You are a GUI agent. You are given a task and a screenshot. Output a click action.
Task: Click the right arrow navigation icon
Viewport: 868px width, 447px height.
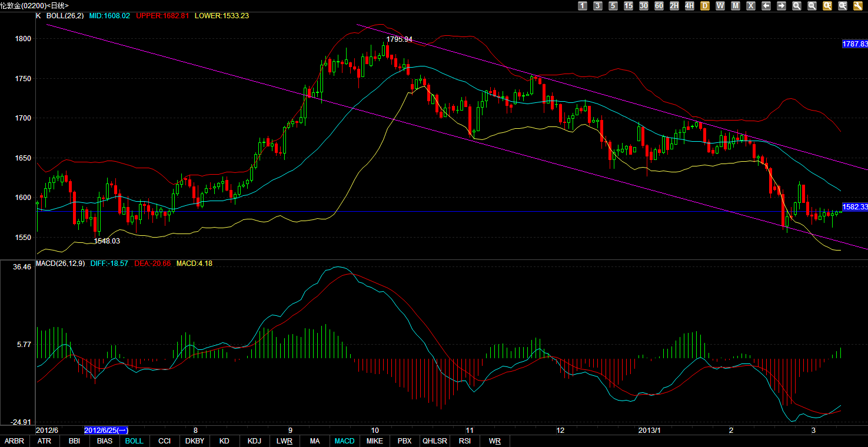781,5
